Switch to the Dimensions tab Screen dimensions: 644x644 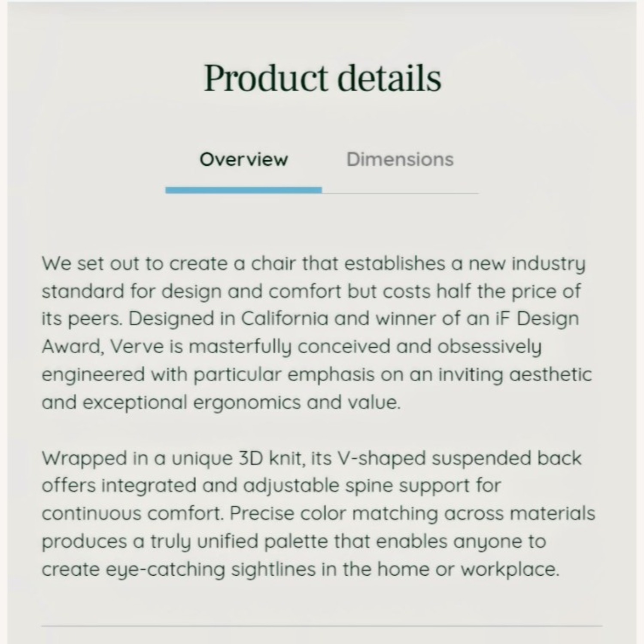400,160
